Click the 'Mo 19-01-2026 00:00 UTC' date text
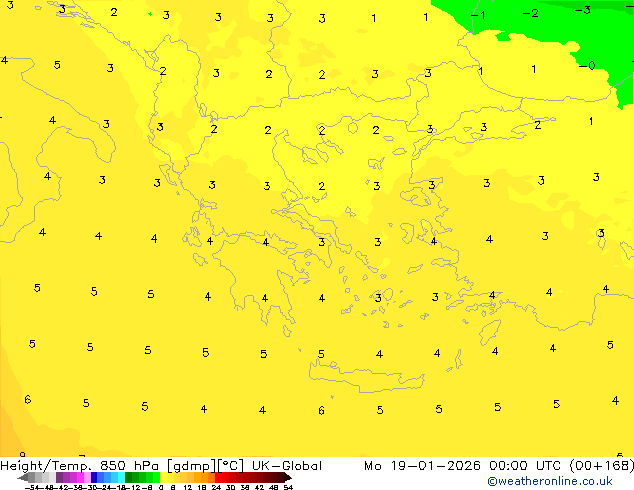634x490 pixels. point(463,466)
